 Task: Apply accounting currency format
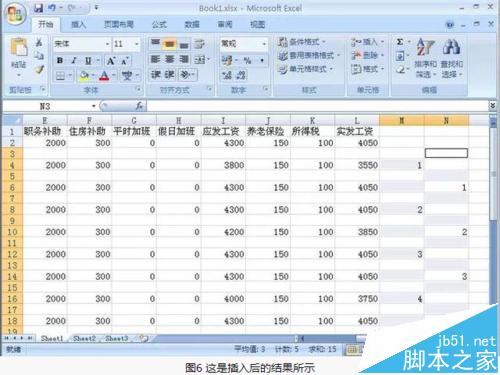(x=227, y=61)
